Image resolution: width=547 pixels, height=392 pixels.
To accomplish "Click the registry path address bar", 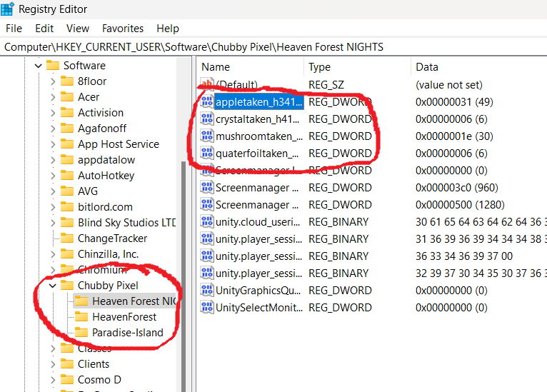I will pos(273,47).
